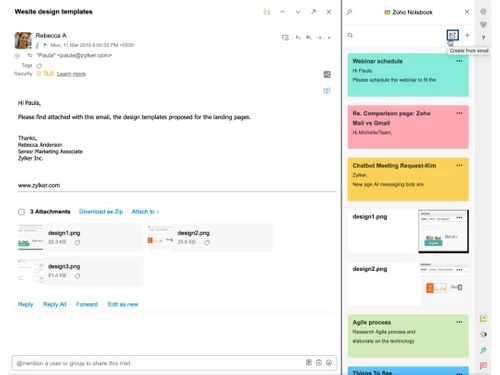Open Webinar schedule note card
This screenshot has width=500, height=375.
[x=408, y=75]
